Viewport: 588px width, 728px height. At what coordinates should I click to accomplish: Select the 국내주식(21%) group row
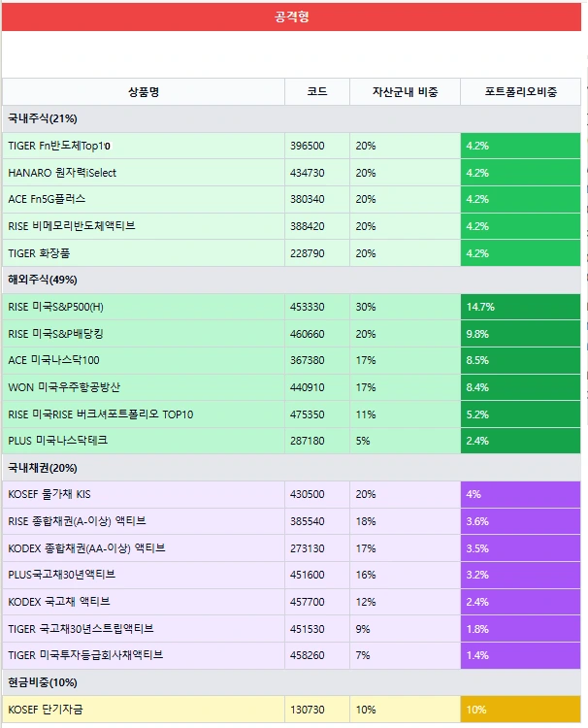click(x=291, y=118)
